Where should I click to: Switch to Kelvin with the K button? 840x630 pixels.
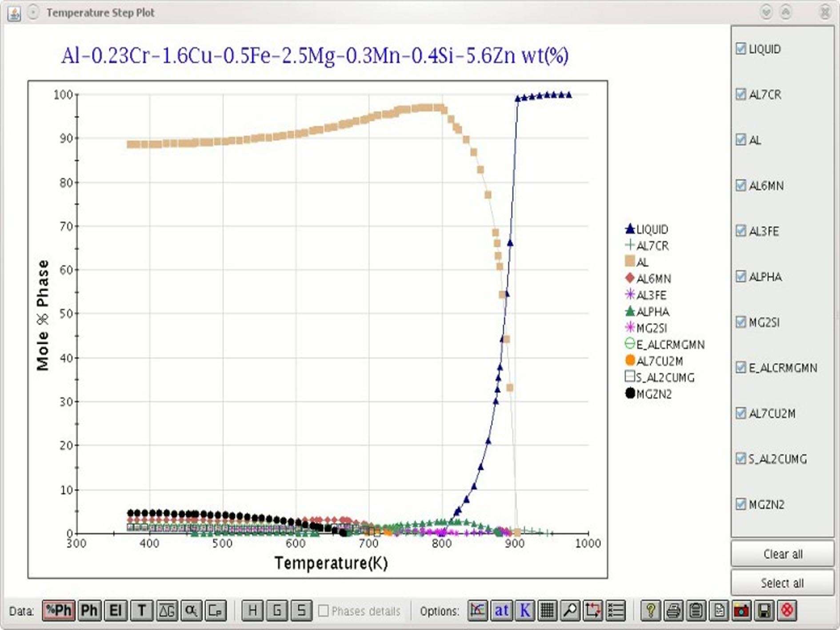click(524, 610)
